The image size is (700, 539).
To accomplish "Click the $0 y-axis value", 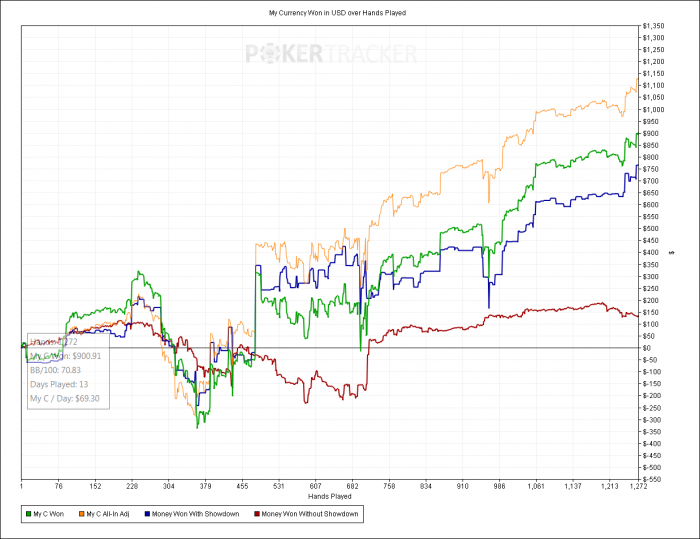I will (x=647, y=348).
